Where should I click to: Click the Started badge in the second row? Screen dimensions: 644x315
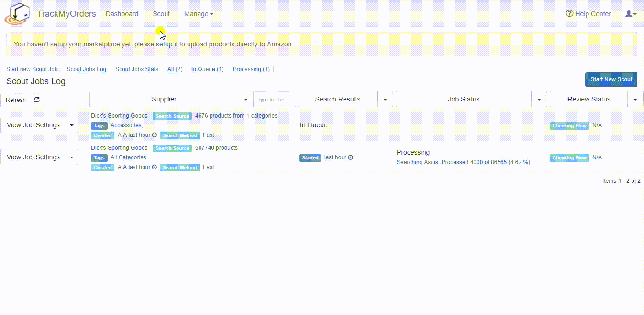click(x=310, y=157)
